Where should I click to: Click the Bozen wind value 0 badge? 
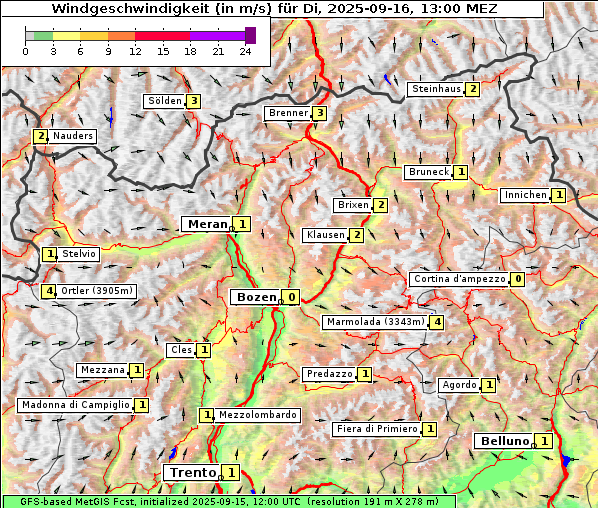[x=291, y=297]
